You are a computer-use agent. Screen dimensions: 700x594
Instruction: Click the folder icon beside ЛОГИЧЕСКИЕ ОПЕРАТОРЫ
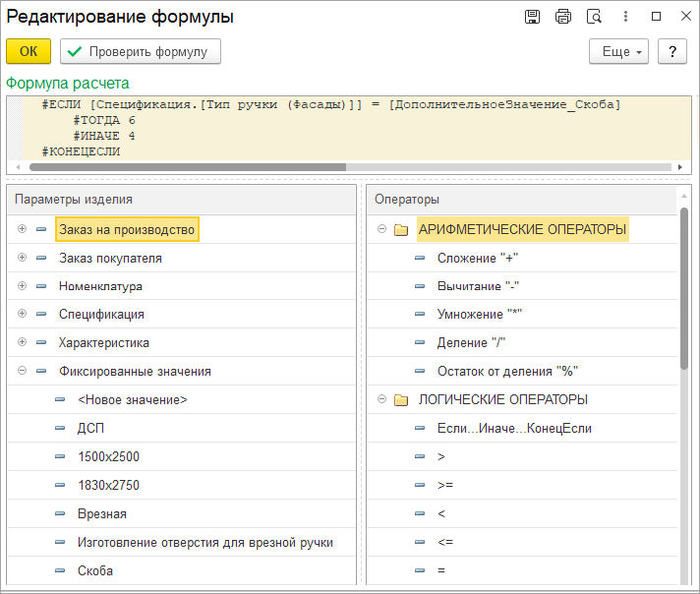pos(400,400)
